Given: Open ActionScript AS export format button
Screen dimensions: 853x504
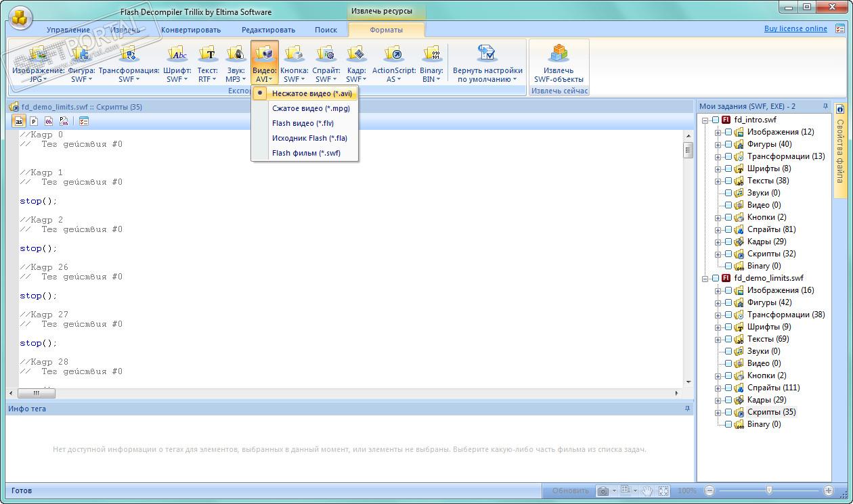Looking at the screenshot, I should click(394, 64).
